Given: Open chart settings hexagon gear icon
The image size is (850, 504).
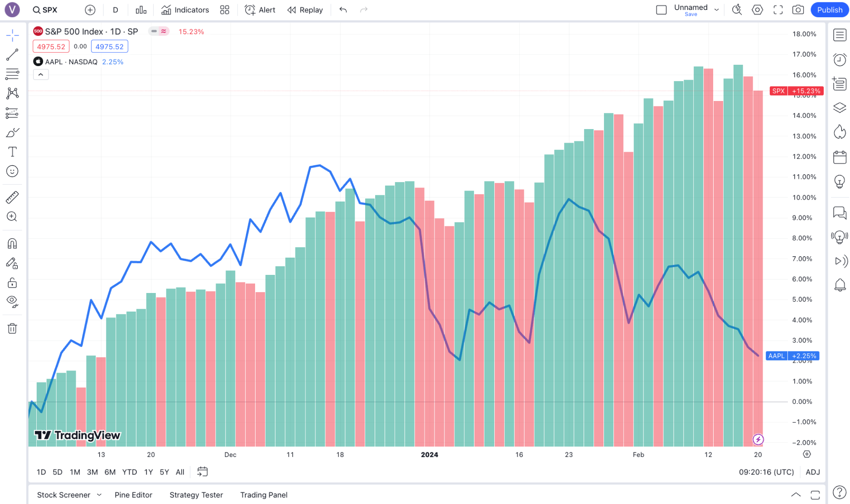Looking at the screenshot, I should pos(757,10).
